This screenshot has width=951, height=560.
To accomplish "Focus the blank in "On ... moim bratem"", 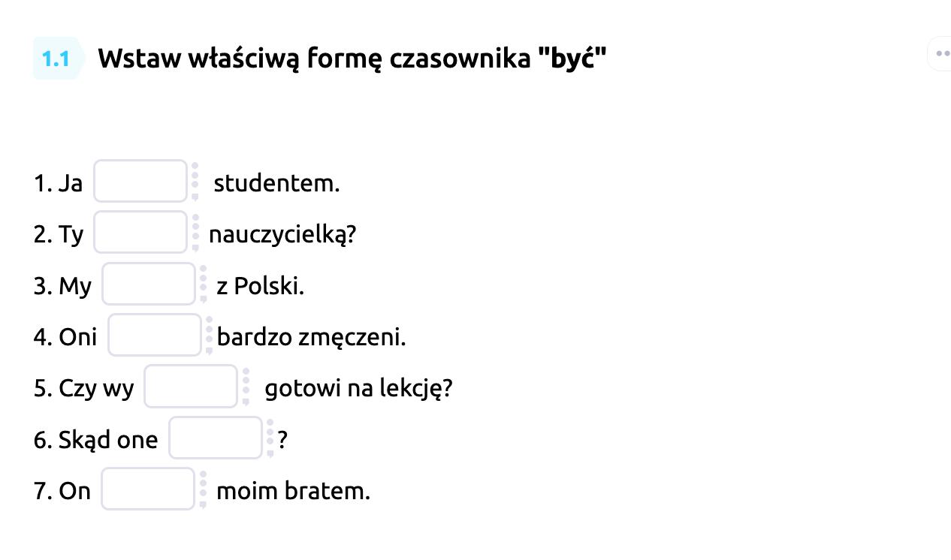I will point(148,489).
